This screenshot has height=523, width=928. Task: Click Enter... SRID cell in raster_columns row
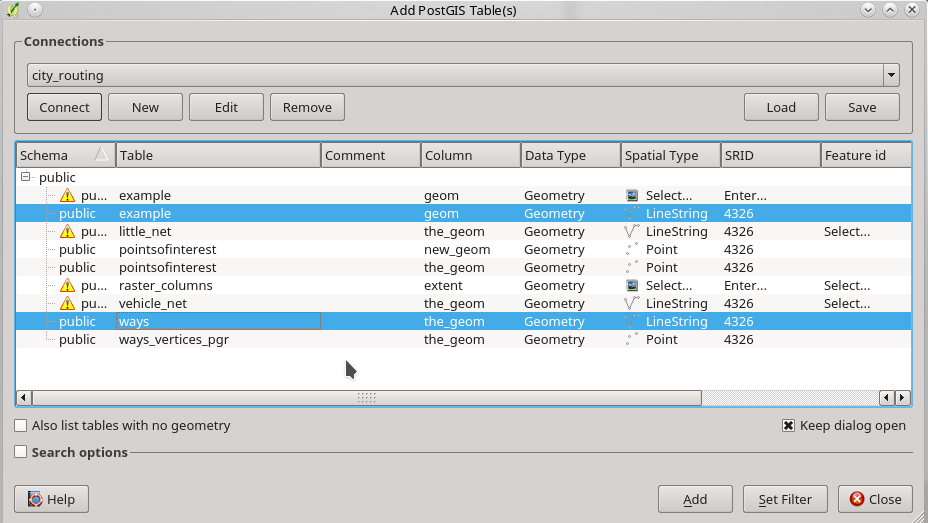745,285
